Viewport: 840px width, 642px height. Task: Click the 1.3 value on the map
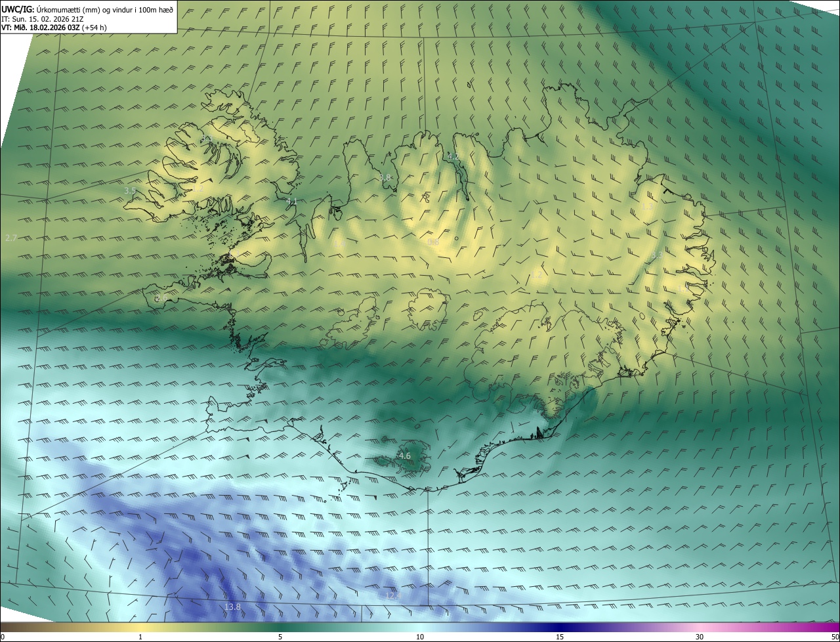(647, 206)
